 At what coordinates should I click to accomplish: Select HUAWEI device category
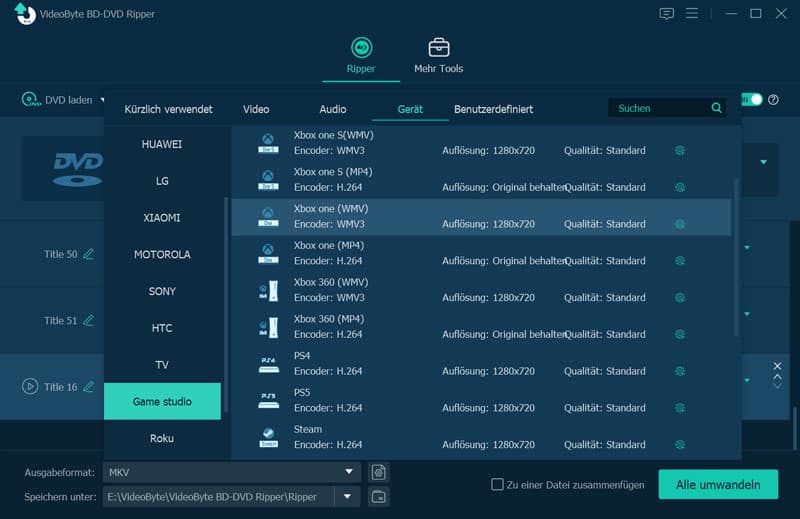point(162,144)
